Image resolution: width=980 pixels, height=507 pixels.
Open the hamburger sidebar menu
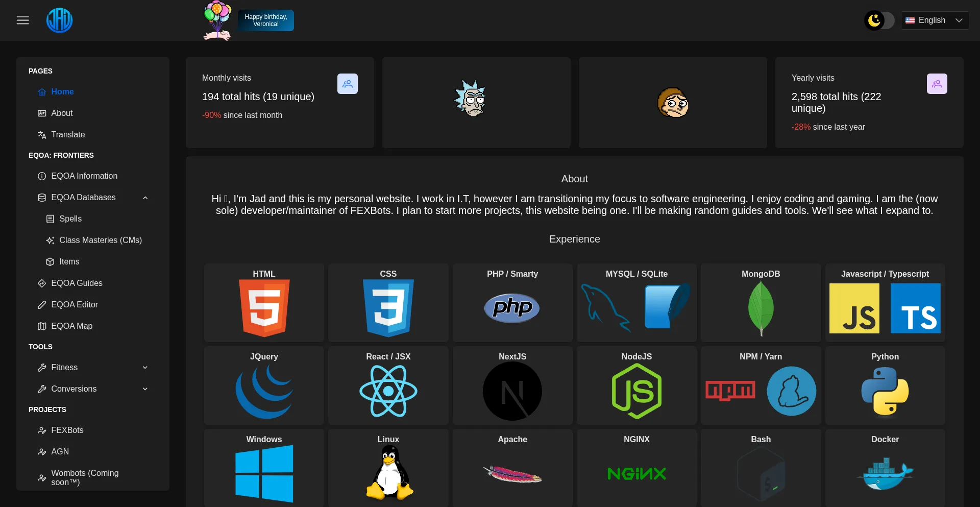(x=23, y=20)
